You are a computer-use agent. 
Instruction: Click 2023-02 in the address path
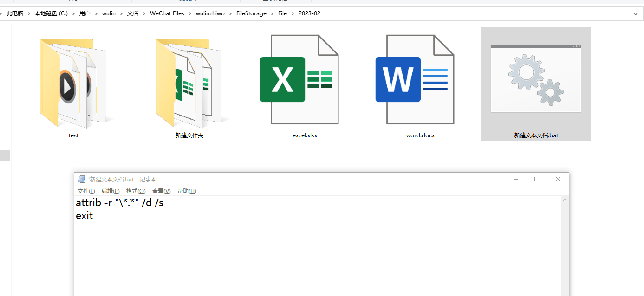click(x=309, y=13)
